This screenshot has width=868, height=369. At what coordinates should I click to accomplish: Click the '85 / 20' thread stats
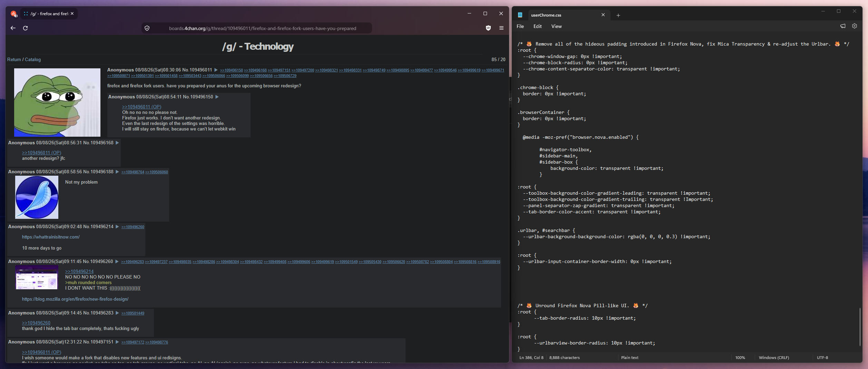[x=498, y=59]
